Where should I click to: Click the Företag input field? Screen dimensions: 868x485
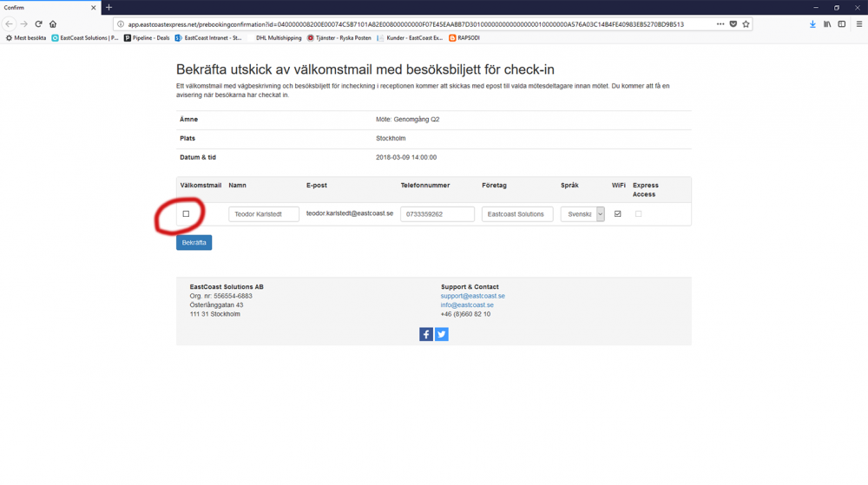[517, 214]
